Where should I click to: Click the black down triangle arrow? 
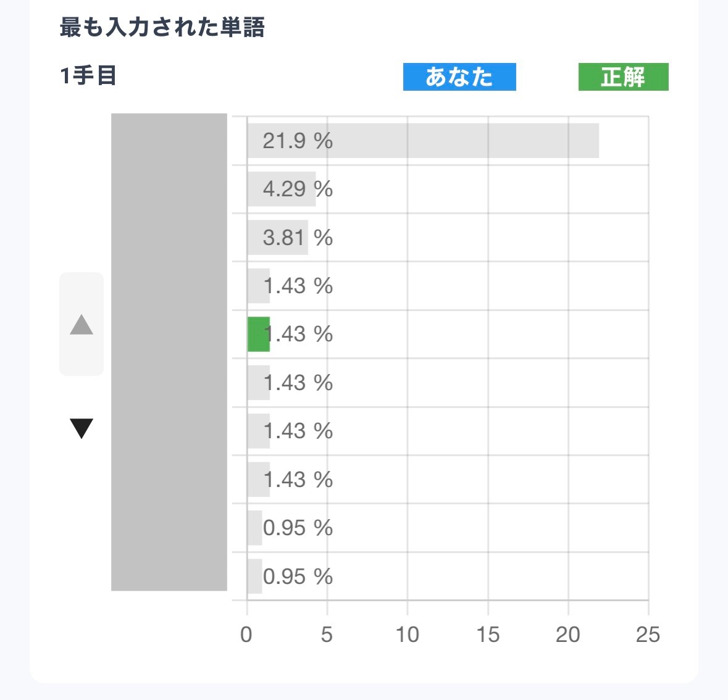(82, 428)
